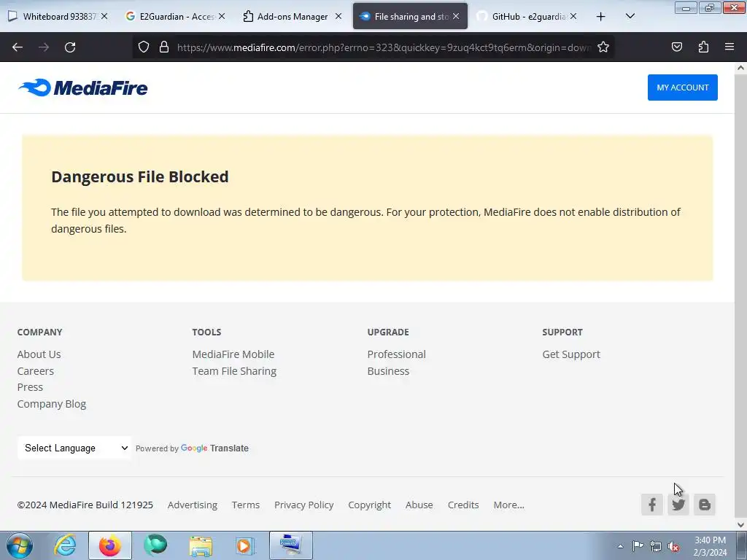Open the About Us link
Viewport: 747px width, 560px height.
click(39, 354)
